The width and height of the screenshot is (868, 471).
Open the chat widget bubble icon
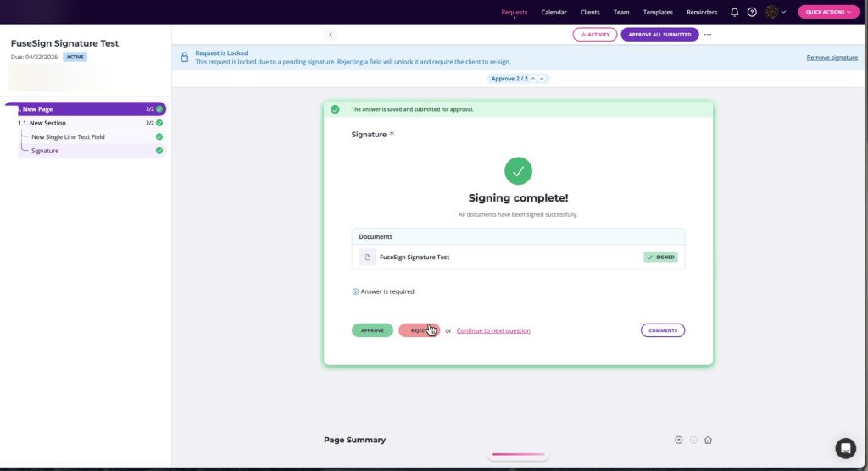(x=845, y=448)
